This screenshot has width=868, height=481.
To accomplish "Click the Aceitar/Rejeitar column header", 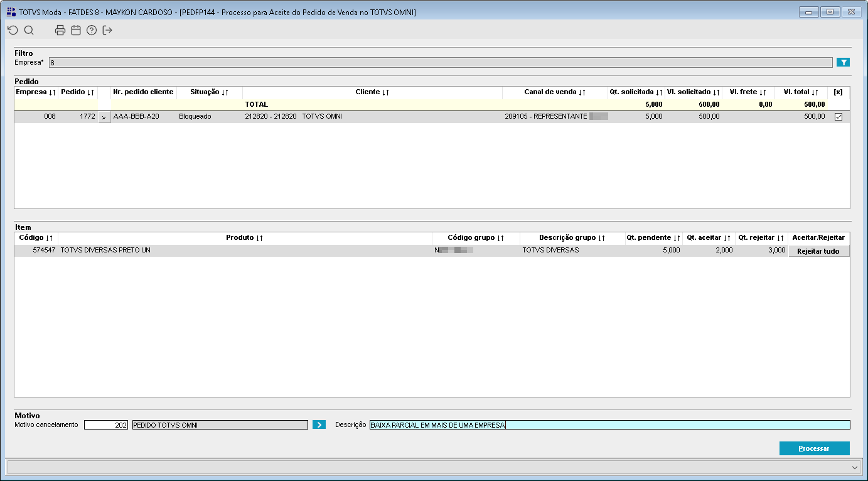I will point(818,238).
